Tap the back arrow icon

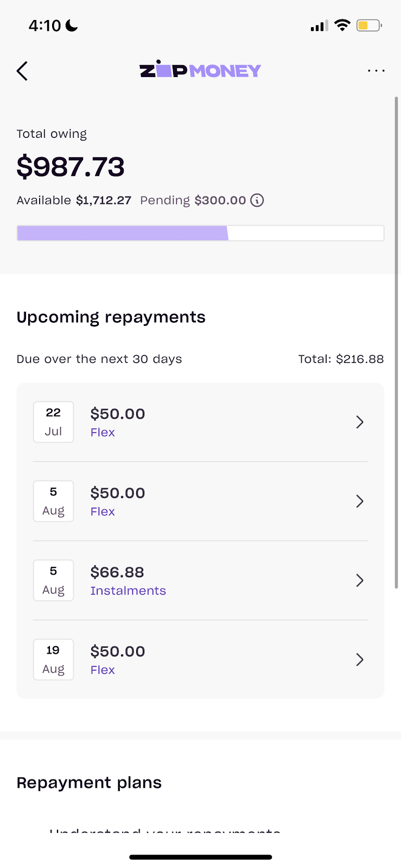[x=22, y=71]
